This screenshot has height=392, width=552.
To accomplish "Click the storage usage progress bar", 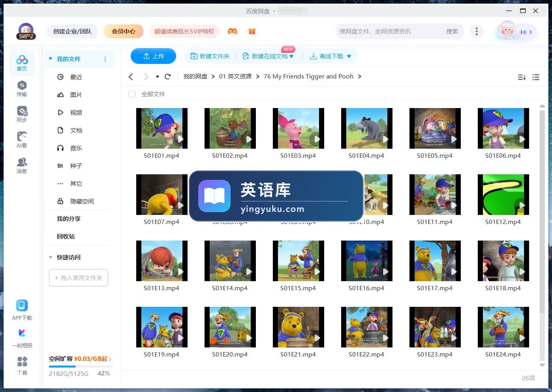I will 81,366.
